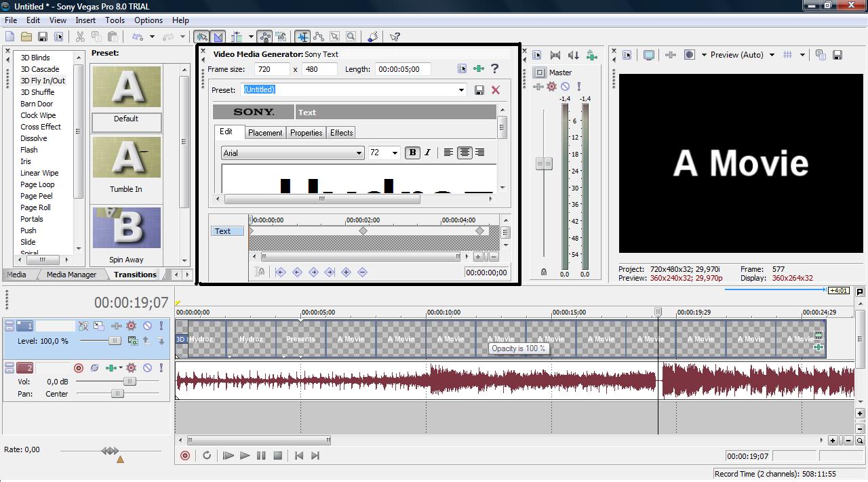Open the Properties tab in the text generator
Viewport: 868px width, 482px height.
tap(306, 133)
